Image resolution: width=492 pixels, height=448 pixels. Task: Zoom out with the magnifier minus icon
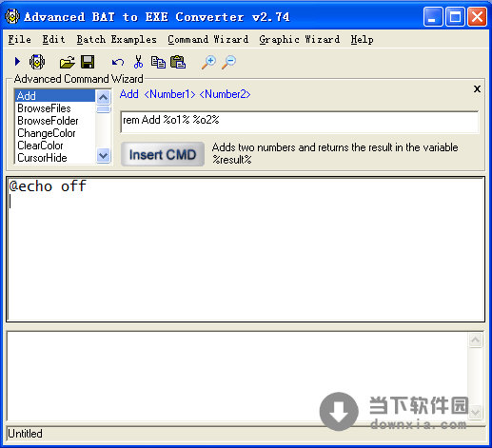(x=228, y=62)
